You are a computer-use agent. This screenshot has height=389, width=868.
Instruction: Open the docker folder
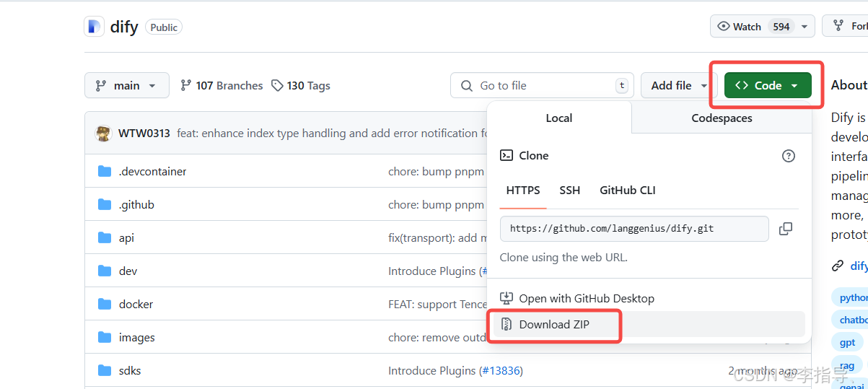136,305
